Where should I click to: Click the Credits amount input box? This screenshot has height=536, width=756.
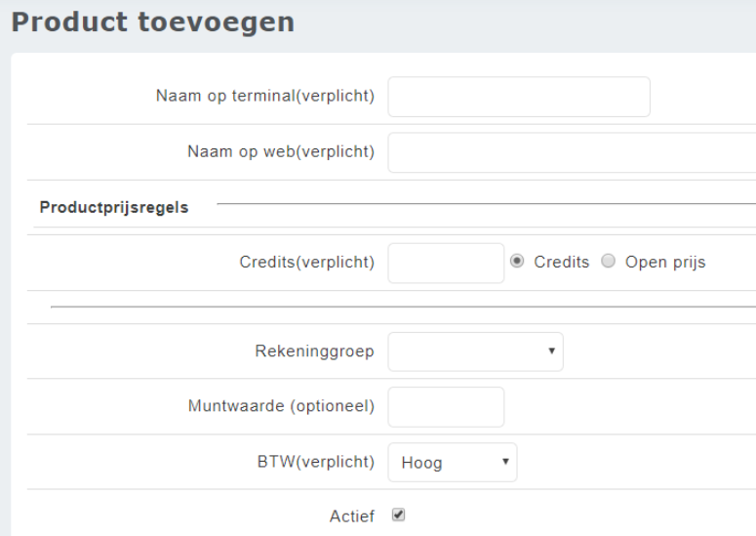click(x=446, y=264)
